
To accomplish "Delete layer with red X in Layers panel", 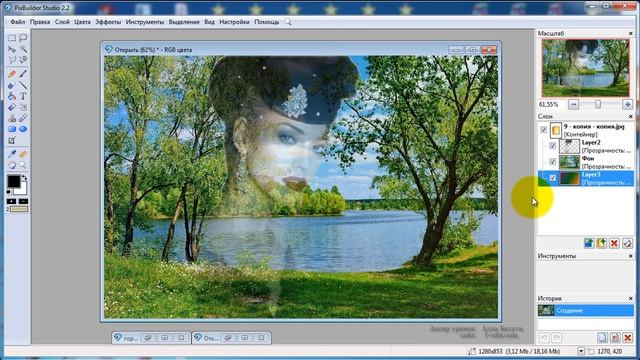I will click(614, 243).
